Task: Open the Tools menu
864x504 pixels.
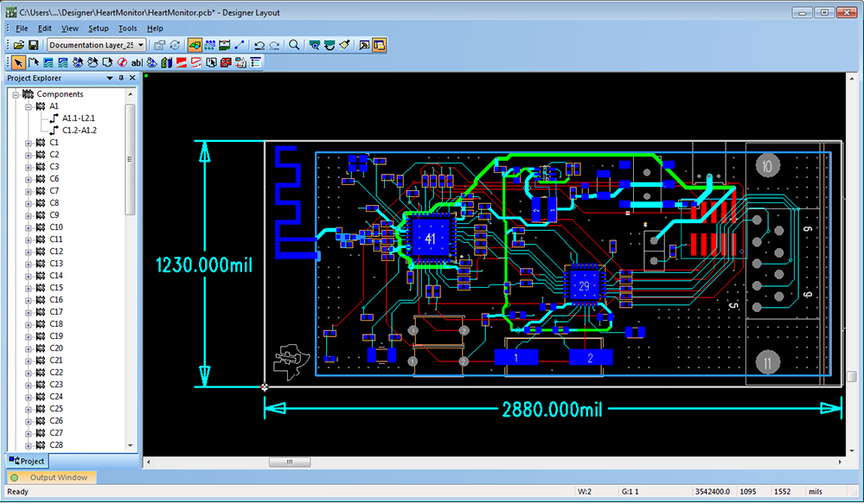Action: click(x=127, y=29)
